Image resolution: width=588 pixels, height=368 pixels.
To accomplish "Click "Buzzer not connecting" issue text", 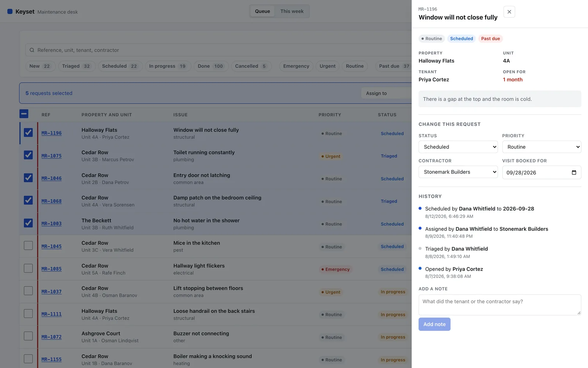I will (201, 333).
